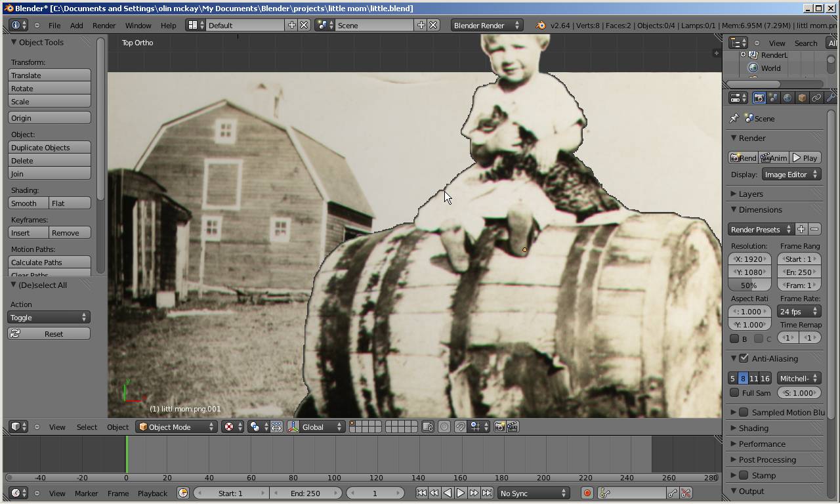Image resolution: width=840 pixels, height=504 pixels.
Task: Select 11 anti-aliasing samples
Action: coord(753,378)
